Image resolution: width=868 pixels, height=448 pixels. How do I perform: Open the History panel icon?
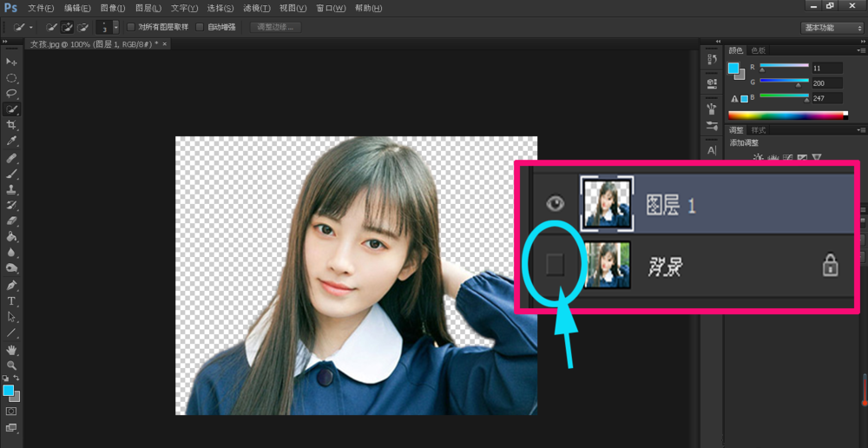[x=712, y=59]
